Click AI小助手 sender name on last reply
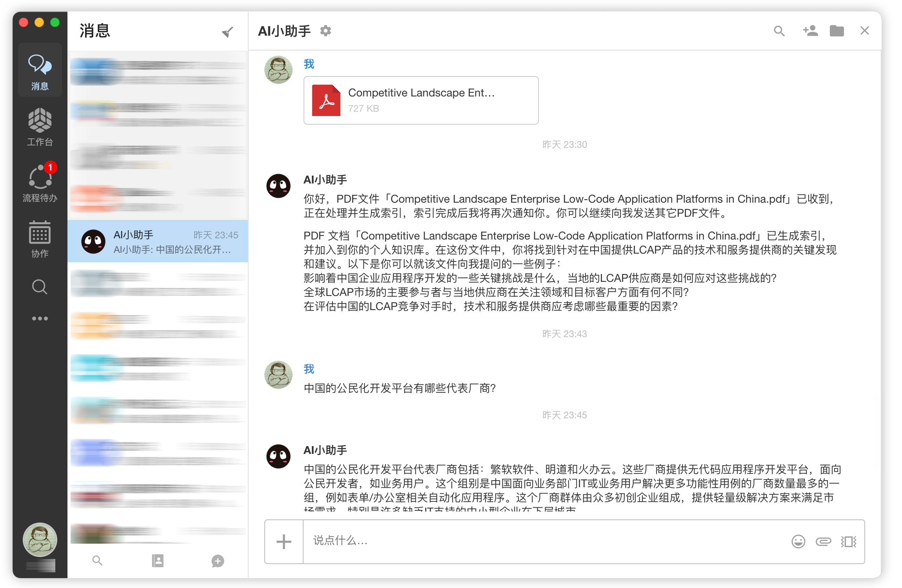The height and width of the screenshot is (588, 902). click(x=325, y=450)
